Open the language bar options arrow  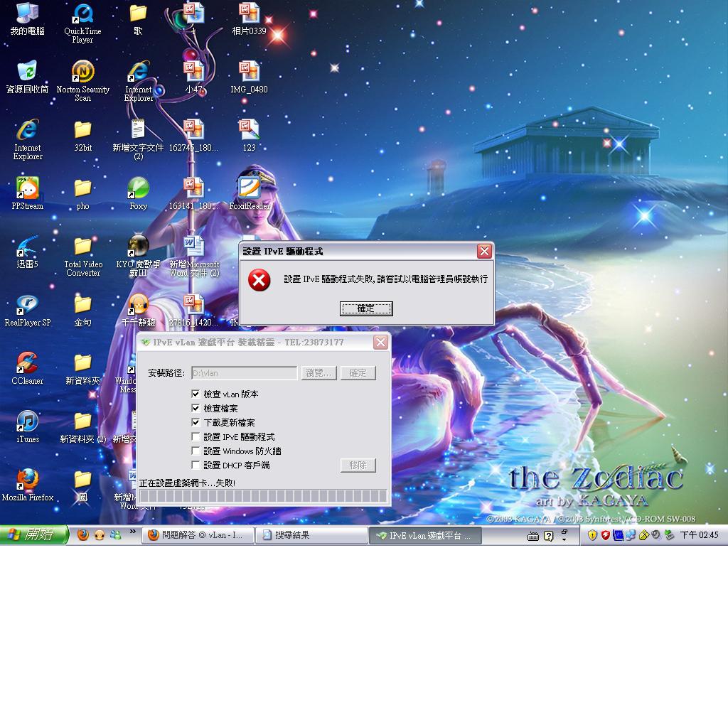pyautogui.click(x=564, y=539)
